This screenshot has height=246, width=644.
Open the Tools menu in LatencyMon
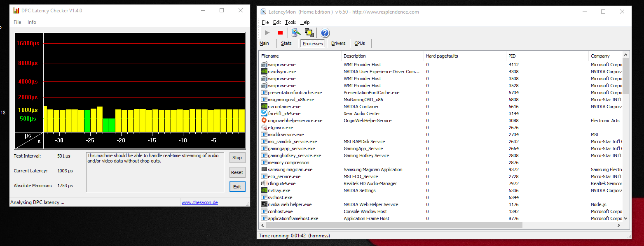[290, 22]
